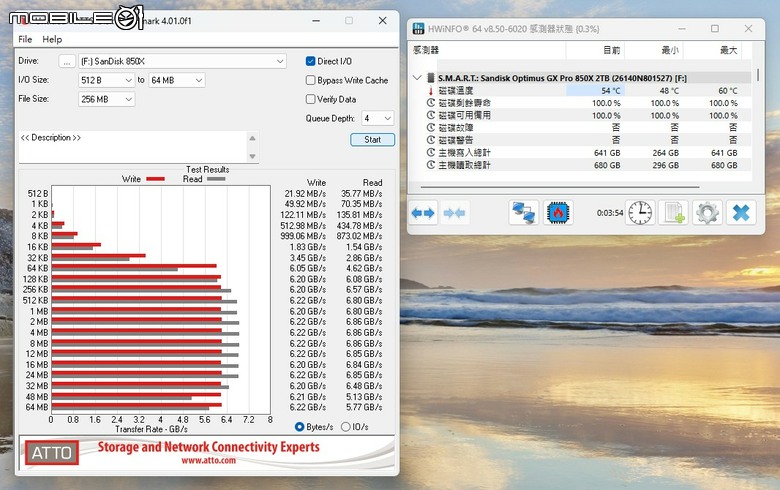780x490 pixels.
Task: Enable Bypass Write Cache checkbox
Action: click(310, 80)
